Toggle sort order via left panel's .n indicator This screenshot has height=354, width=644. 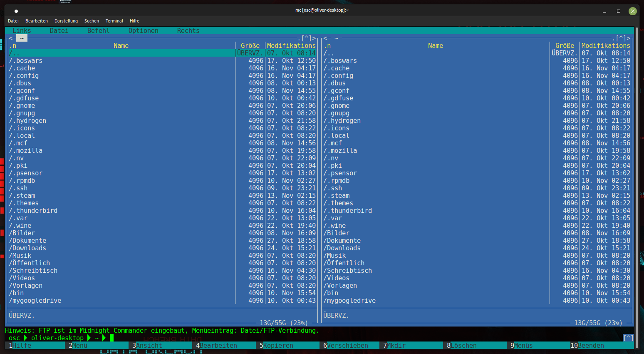[12, 46]
